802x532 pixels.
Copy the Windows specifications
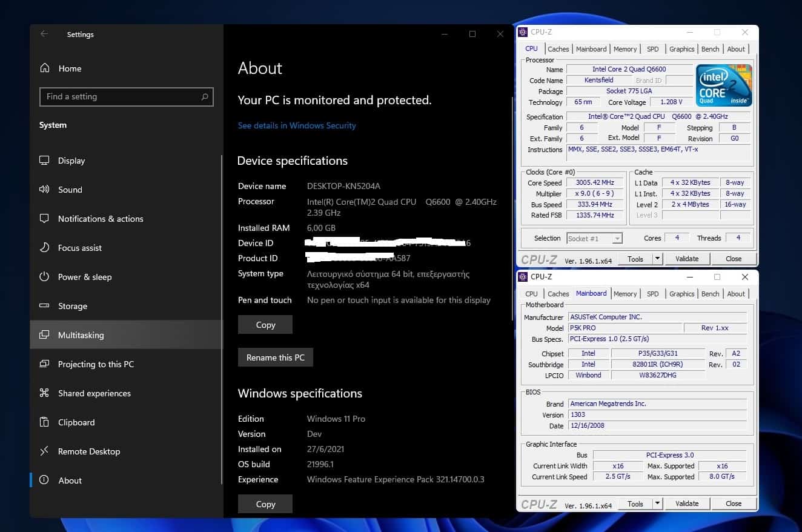265,504
